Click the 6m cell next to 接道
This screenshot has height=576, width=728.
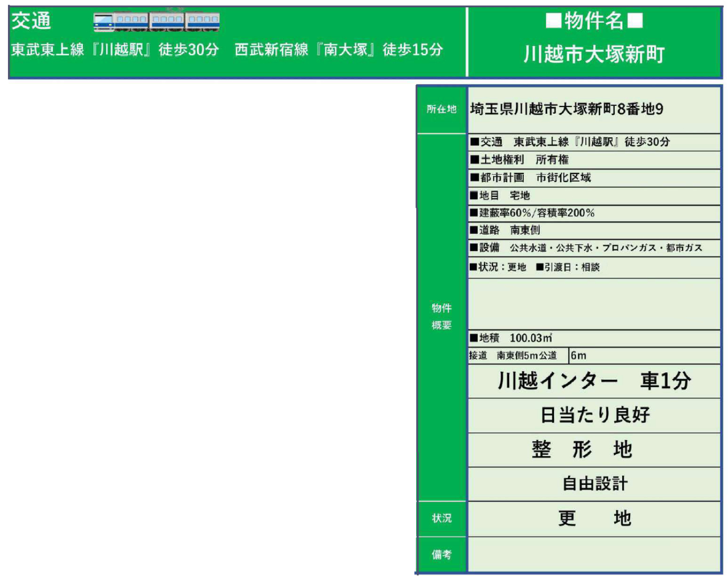tap(578, 356)
